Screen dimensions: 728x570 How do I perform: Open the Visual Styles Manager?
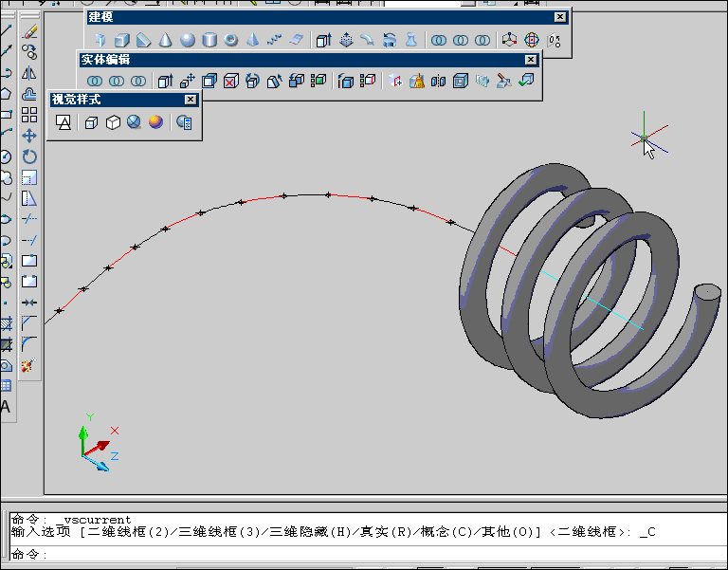(x=184, y=122)
